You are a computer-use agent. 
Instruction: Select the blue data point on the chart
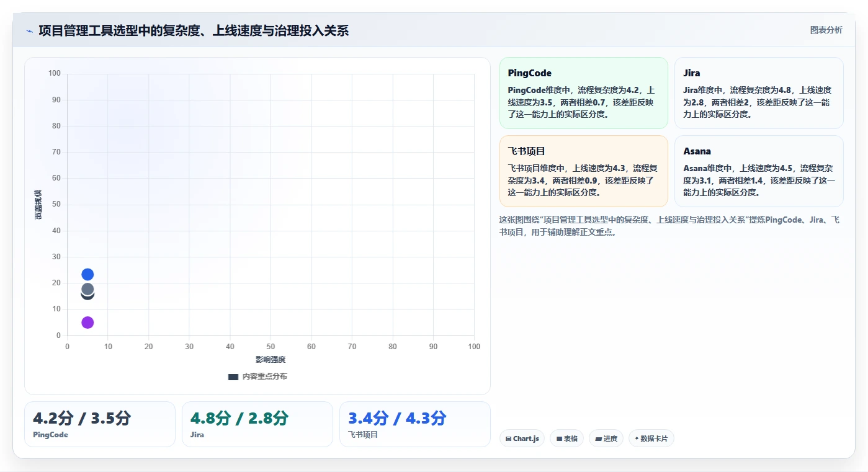coord(87,274)
